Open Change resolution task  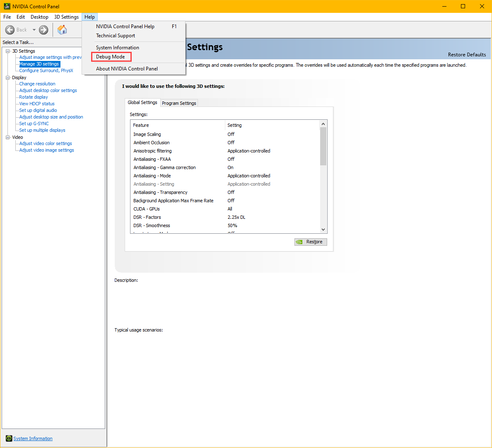click(37, 84)
